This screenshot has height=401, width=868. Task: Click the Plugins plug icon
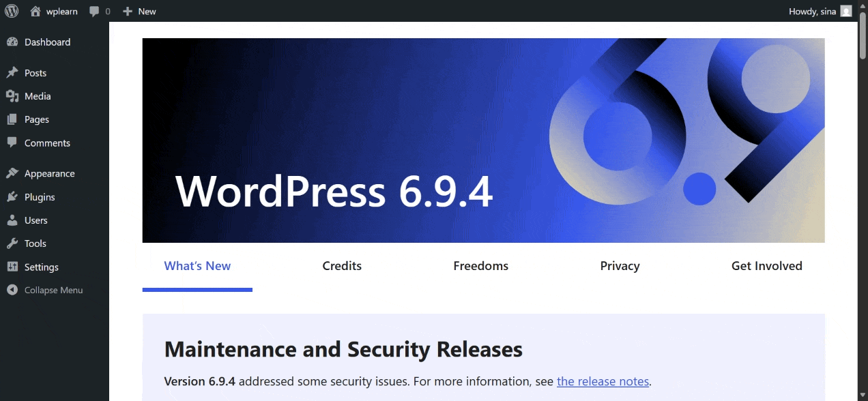point(12,196)
